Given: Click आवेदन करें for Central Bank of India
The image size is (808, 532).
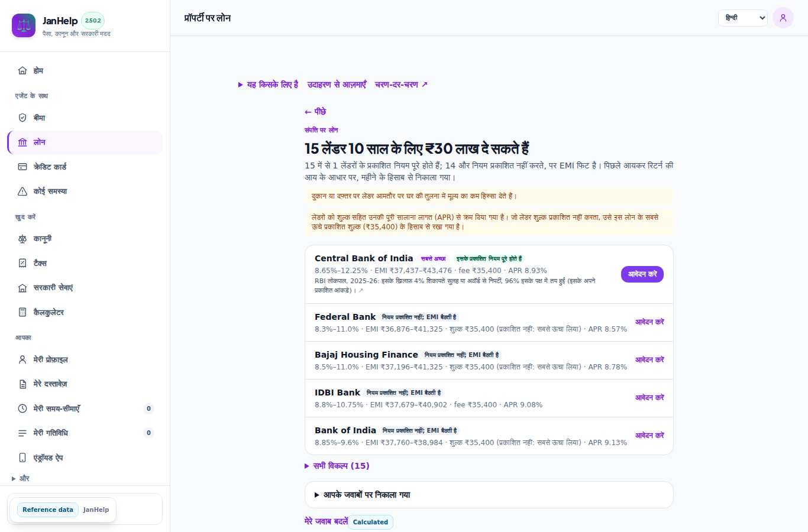Looking at the screenshot, I should point(642,274).
